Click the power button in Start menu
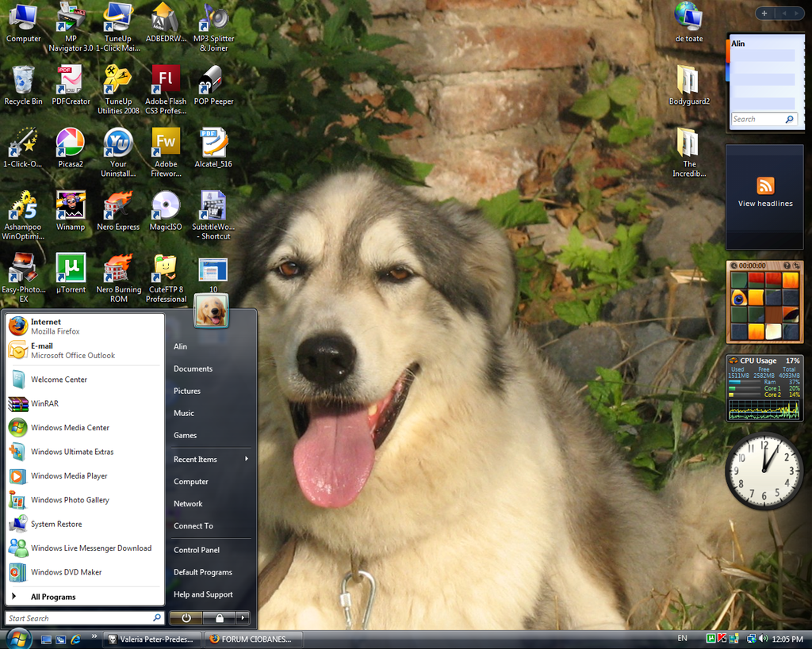The width and height of the screenshot is (812, 649). tap(186, 617)
